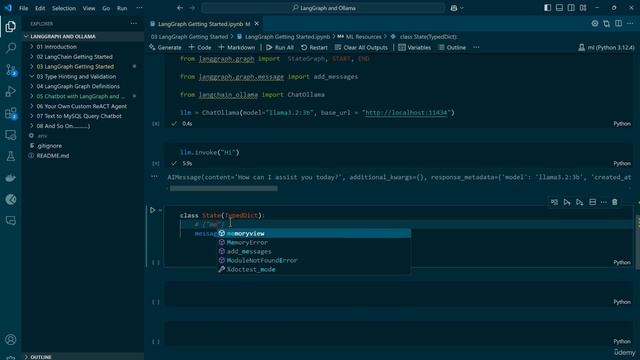Choose the add_messages autocomplete suggestion

coord(313,251)
